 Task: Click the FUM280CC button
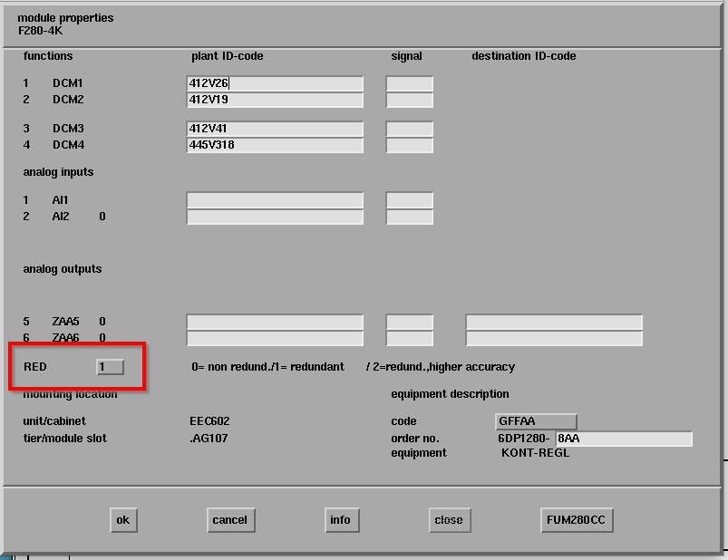tap(577, 519)
